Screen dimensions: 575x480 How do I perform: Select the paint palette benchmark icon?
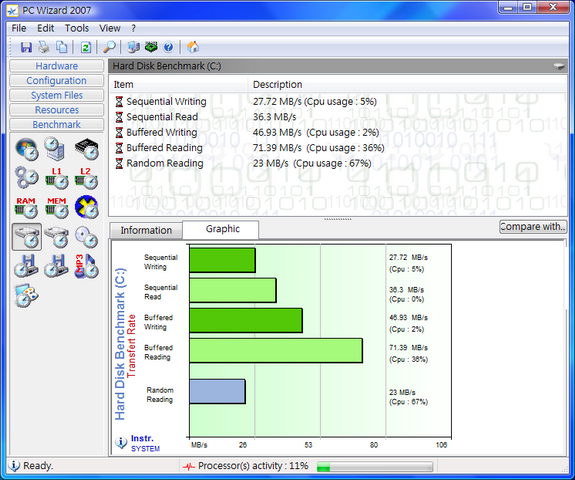pyautogui.click(x=26, y=295)
